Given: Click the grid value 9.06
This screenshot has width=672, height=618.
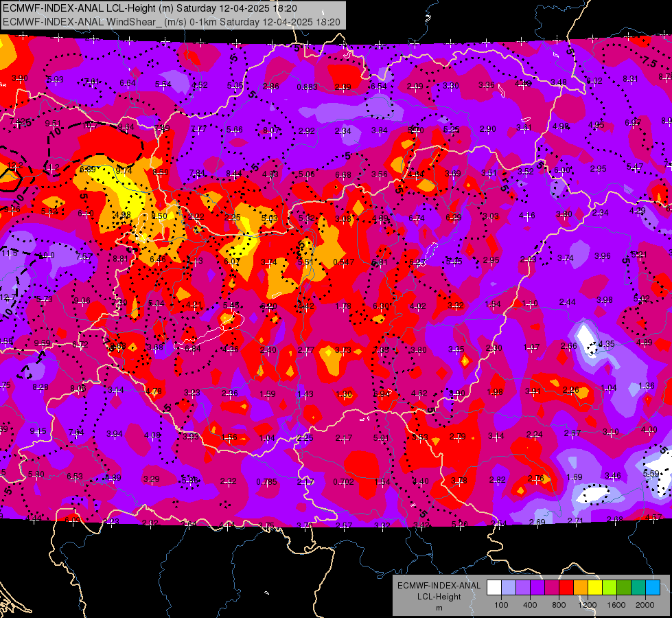Looking at the screenshot, I should click(x=82, y=301).
